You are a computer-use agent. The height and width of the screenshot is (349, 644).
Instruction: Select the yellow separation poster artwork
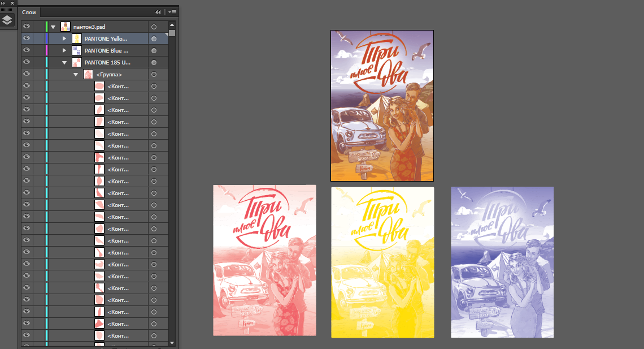click(x=382, y=262)
